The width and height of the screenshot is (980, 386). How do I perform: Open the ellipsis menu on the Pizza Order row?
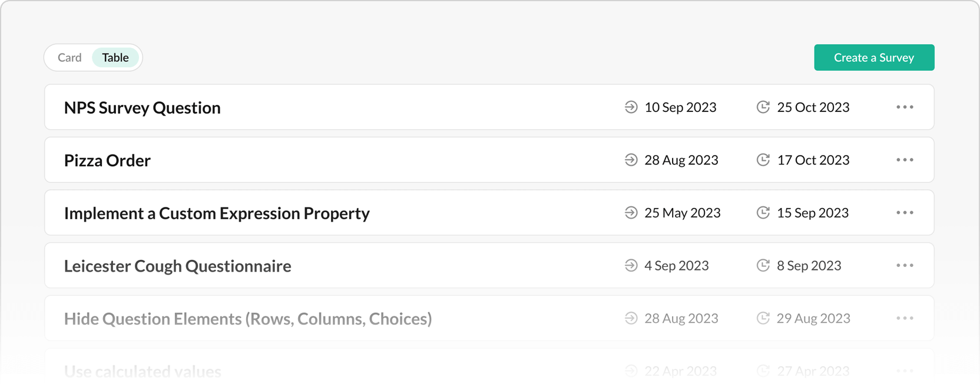905,160
